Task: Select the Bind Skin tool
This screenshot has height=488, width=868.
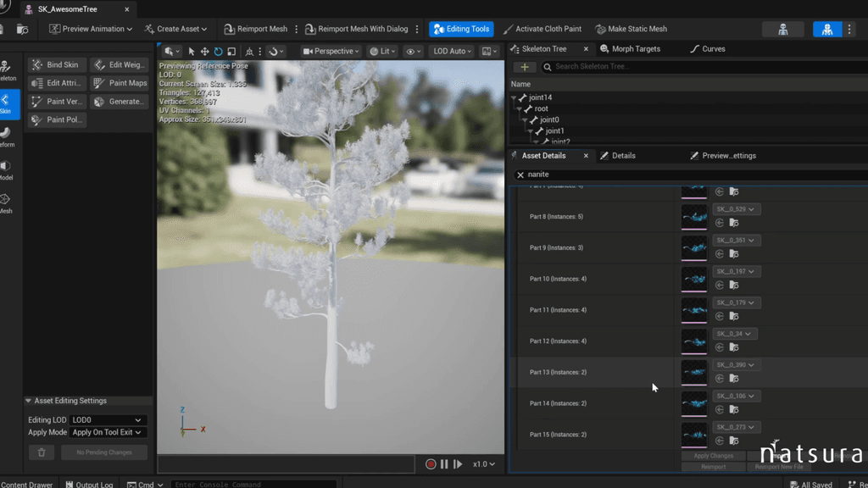Action: (56, 64)
